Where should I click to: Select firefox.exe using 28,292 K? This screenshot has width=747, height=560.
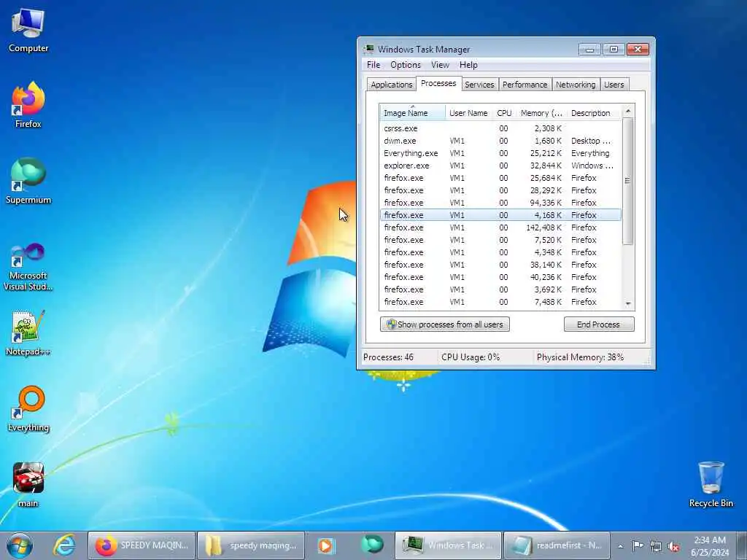pos(500,190)
